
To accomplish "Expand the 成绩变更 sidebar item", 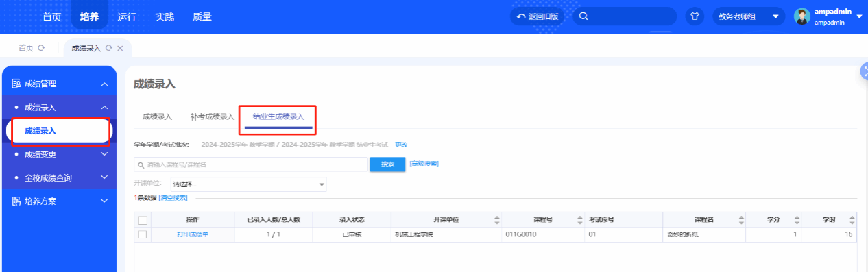I will point(59,154).
